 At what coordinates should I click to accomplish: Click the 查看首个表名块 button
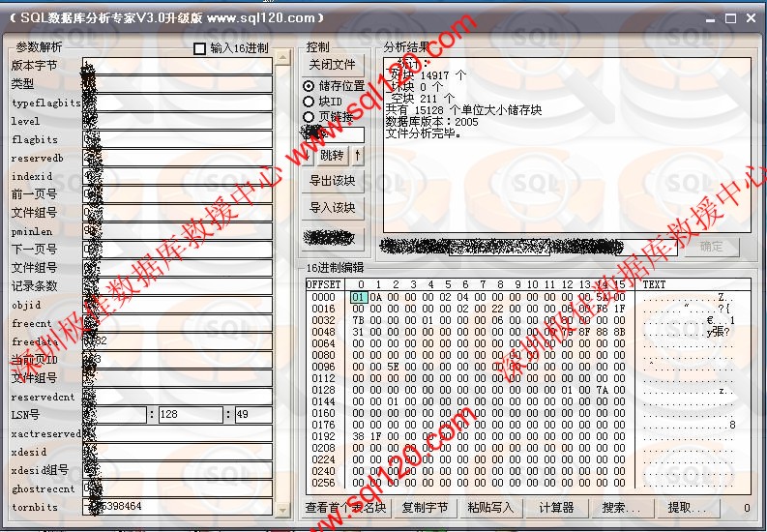pos(346,508)
